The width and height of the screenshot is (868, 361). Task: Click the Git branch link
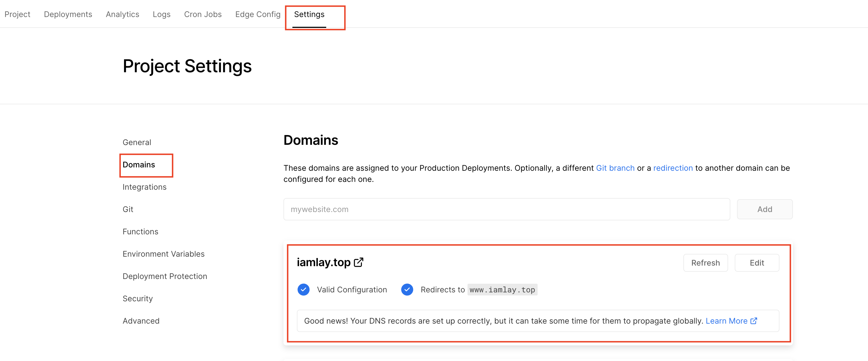(x=615, y=168)
